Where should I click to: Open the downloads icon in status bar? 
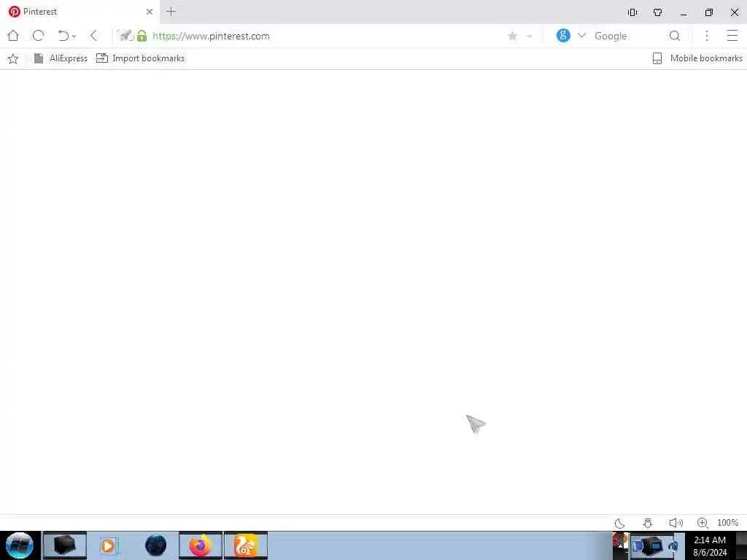(648, 524)
